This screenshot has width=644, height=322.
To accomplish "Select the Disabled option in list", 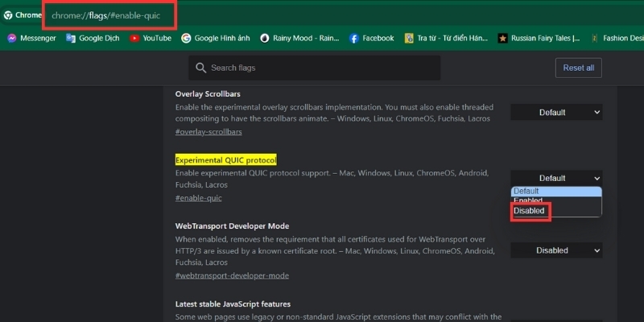I will 556,211.
